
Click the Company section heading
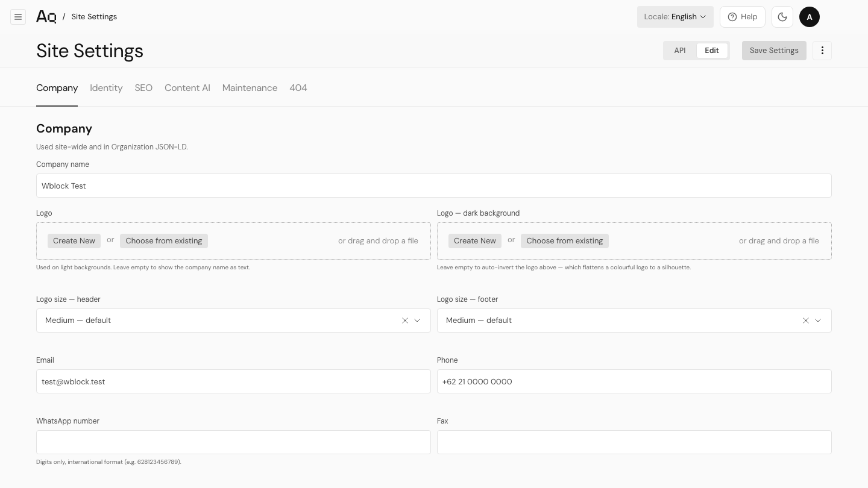click(x=64, y=129)
